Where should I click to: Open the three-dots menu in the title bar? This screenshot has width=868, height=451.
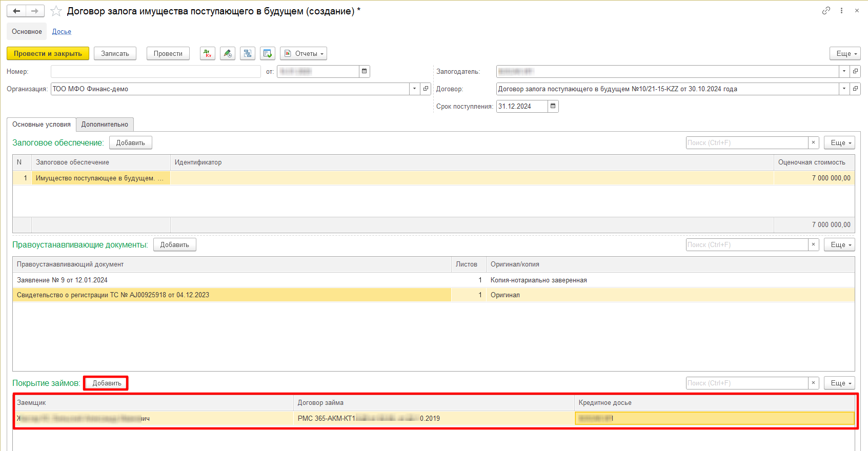pyautogui.click(x=841, y=11)
